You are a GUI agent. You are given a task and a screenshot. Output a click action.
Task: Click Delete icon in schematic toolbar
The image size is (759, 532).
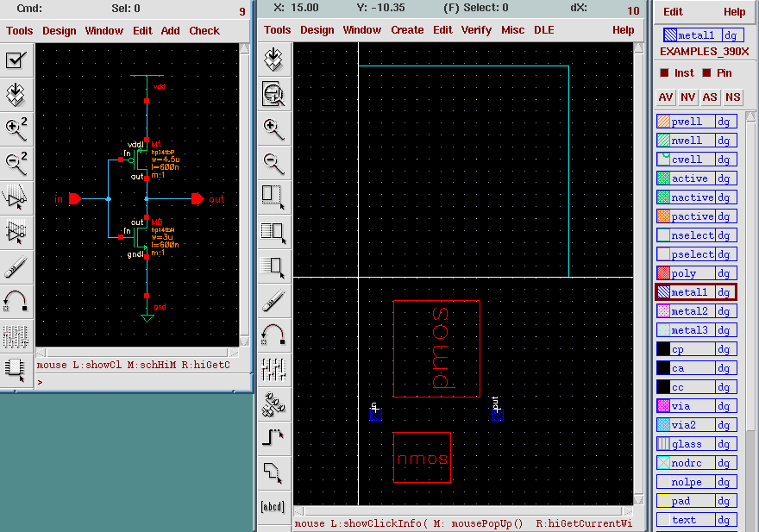pos(16,266)
